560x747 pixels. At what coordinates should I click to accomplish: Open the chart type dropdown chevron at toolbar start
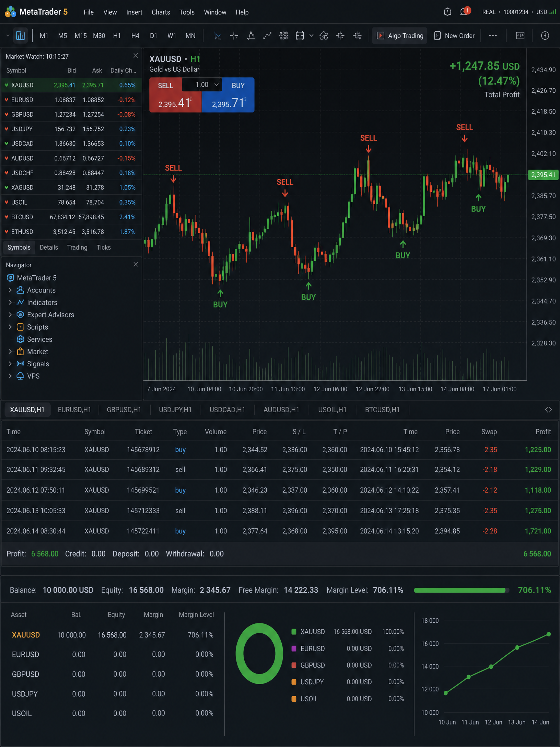point(8,36)
